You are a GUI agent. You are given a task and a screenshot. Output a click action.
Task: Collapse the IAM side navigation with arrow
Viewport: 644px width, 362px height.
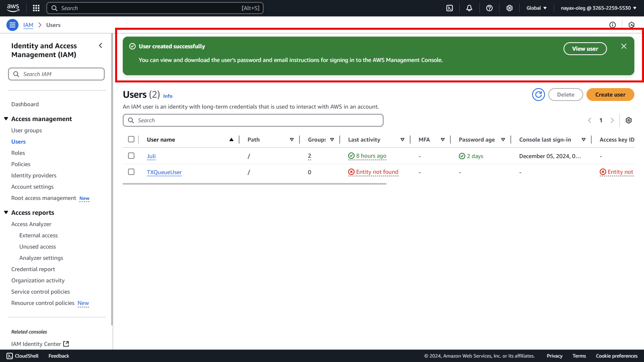pos(101,45)
